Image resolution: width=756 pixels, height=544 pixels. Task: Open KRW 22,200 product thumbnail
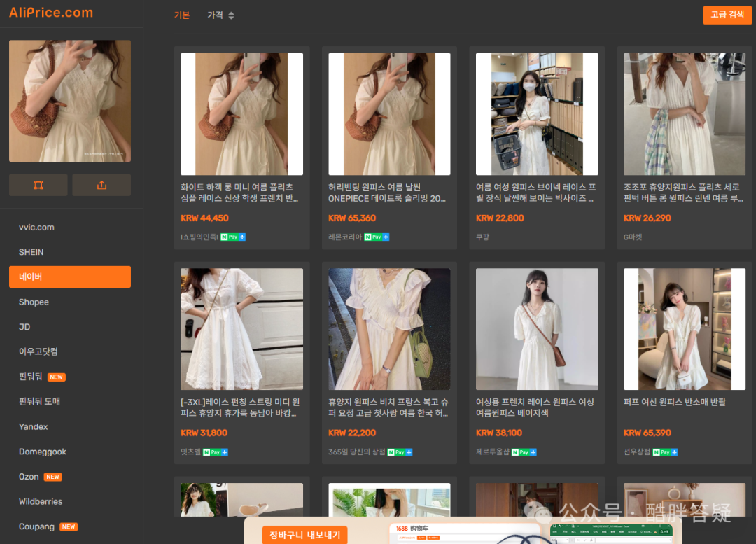(389, 329)
